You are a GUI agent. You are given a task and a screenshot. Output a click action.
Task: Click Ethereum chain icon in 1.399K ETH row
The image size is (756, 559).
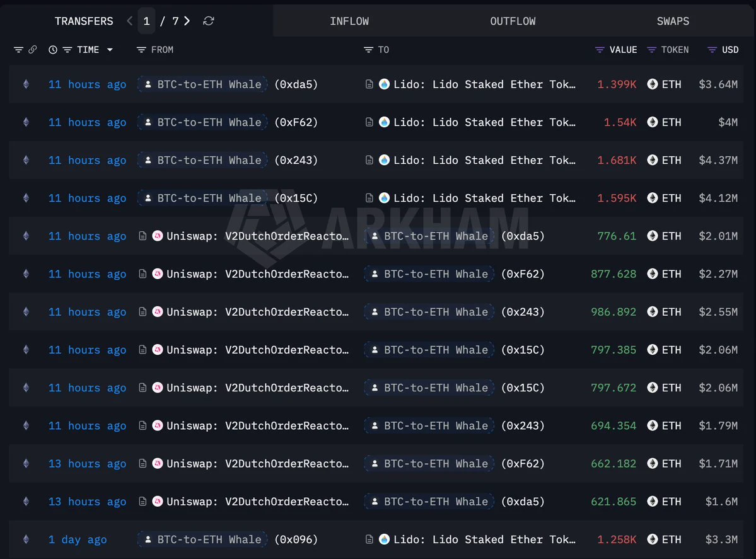coord(26,84)
